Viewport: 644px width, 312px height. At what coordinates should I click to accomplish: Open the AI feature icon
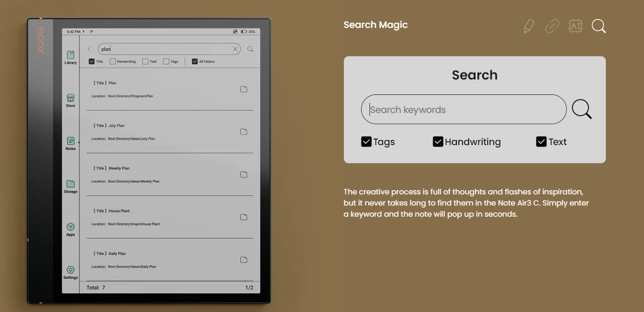tap(576, 26)
